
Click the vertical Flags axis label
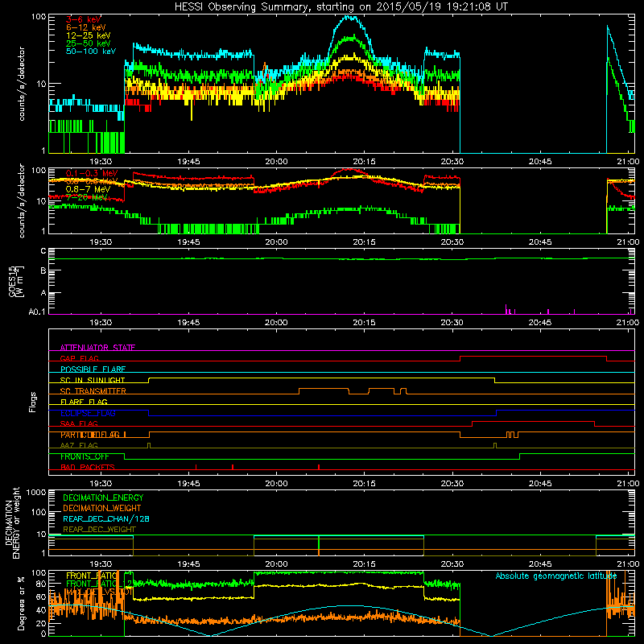coord(33,402)
